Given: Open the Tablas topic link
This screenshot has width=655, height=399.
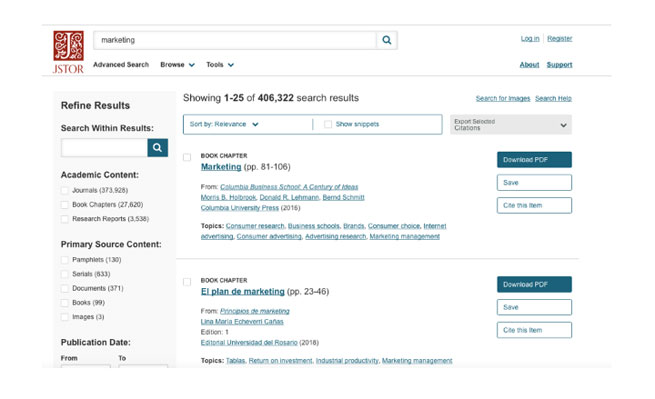Looking at the screenshot, I should click(236, 361).
